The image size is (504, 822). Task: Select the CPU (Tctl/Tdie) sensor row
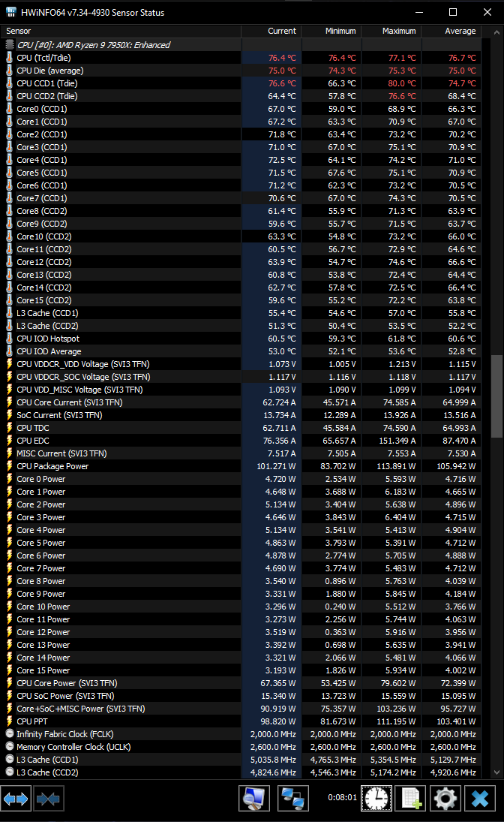241,58
